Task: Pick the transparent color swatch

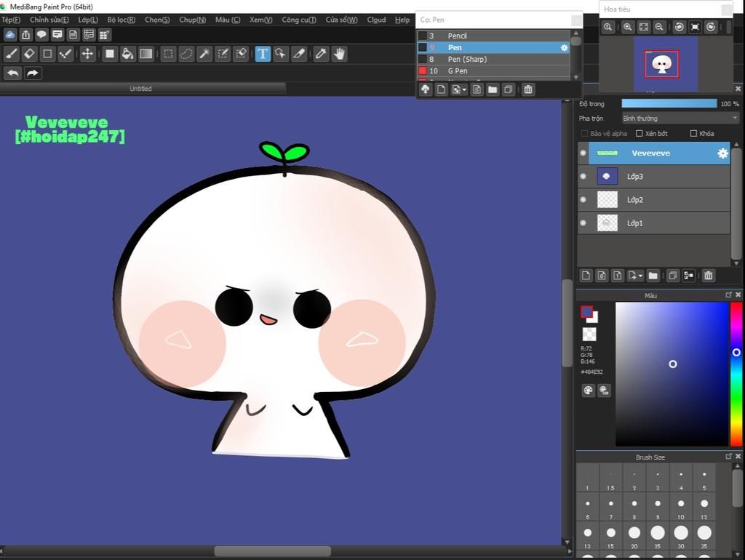Action: coord(589,334)
